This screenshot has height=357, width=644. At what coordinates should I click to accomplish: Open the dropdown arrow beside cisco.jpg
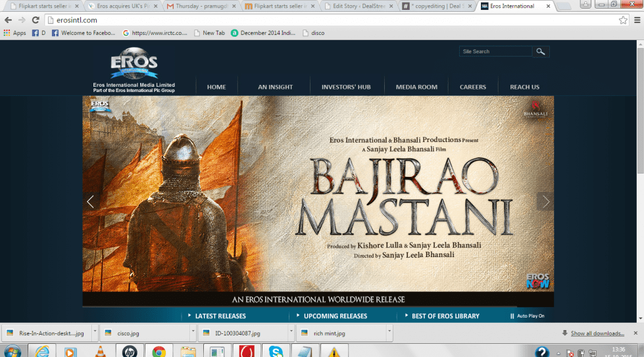(192, 333)
